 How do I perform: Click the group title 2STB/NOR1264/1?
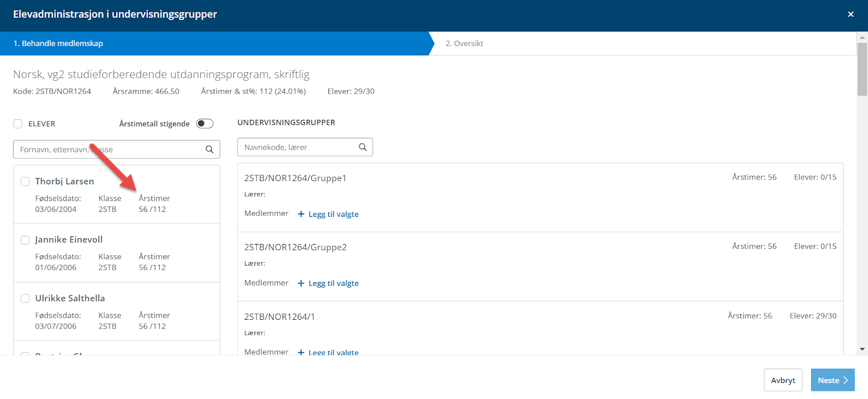pyautogui.click(x=279, y=317)
